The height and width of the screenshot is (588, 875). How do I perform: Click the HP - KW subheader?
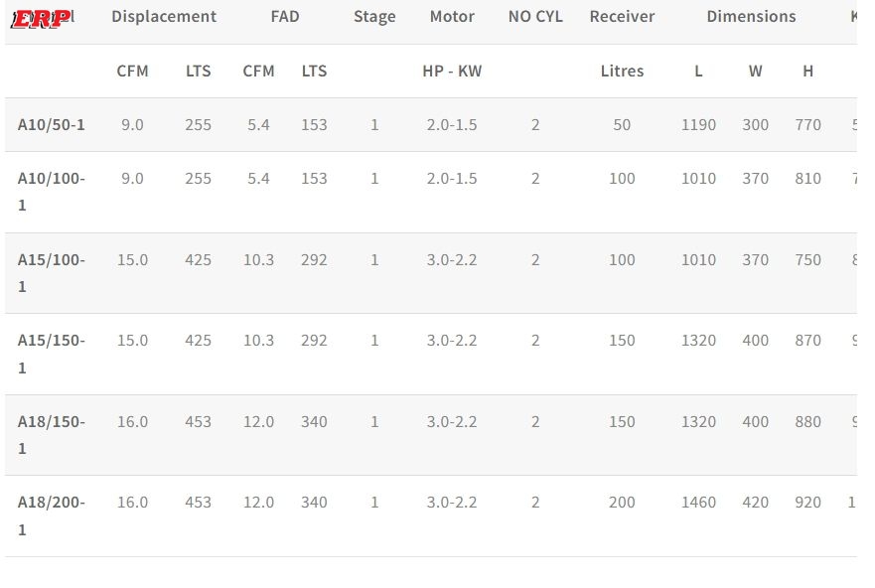452,72
